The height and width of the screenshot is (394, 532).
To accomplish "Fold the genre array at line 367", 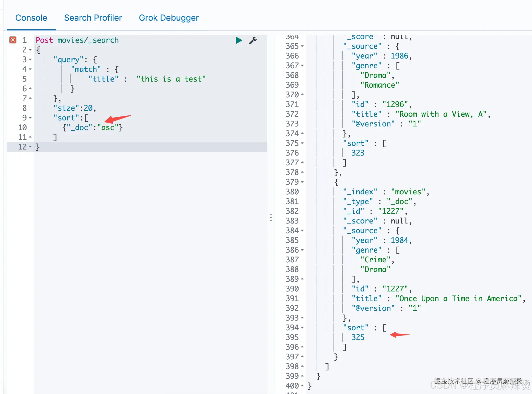I will pos(302,66).
